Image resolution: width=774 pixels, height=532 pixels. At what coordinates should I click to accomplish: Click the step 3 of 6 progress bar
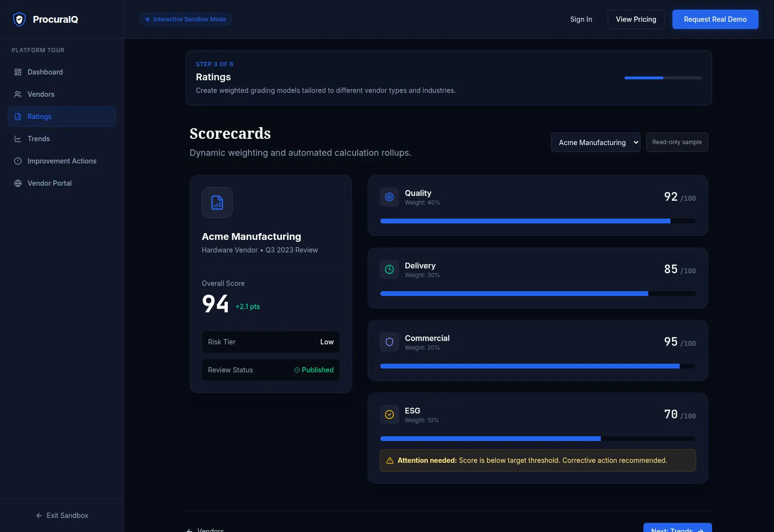[663, 78]
